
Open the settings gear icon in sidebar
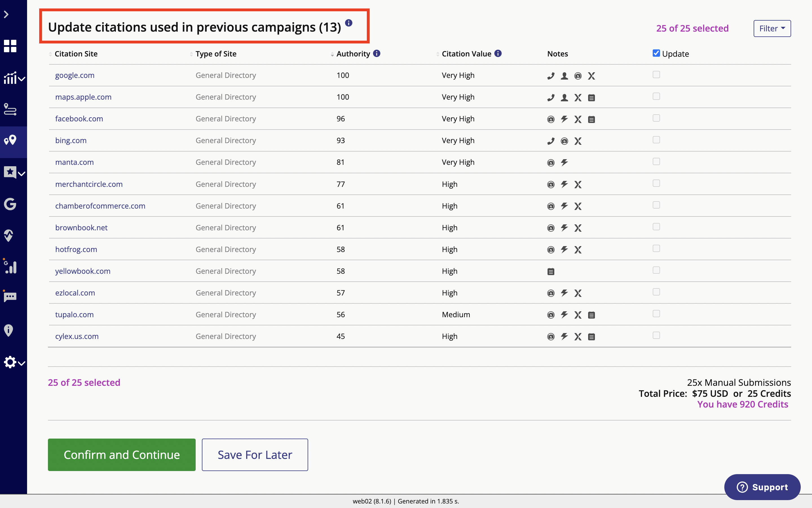coord(10,362)
